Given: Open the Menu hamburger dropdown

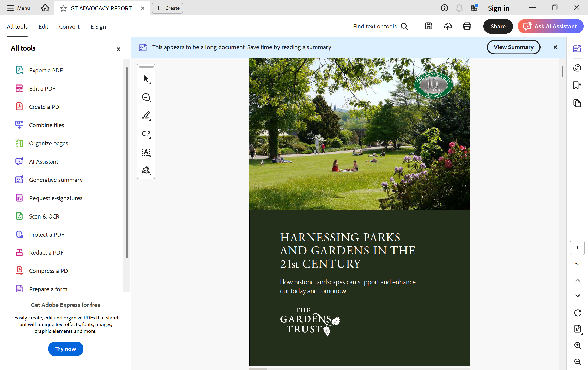Looking at the screenshot, I should [18, 8].
